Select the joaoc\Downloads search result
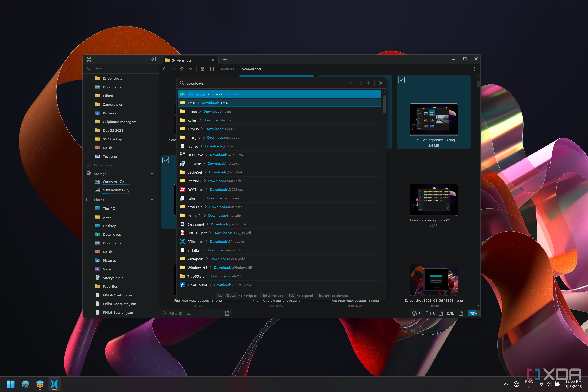588x392 pixels. click(279, 94)
